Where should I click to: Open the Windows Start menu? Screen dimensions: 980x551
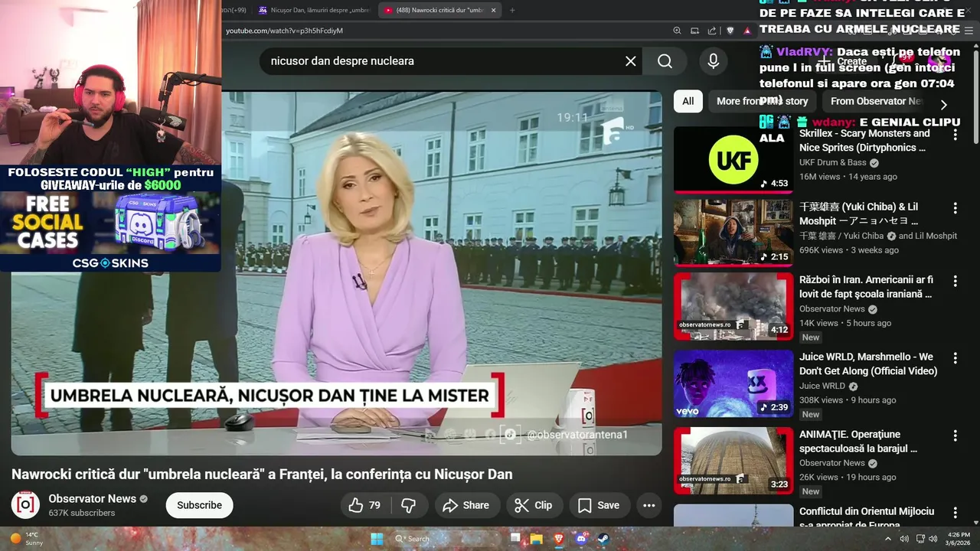pyautogui.click(x=377, y=539)
